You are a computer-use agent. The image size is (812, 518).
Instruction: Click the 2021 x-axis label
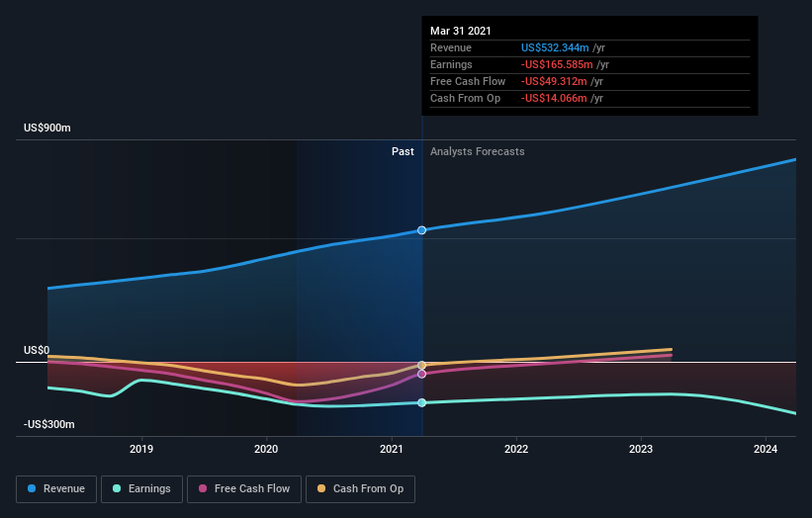392,449
